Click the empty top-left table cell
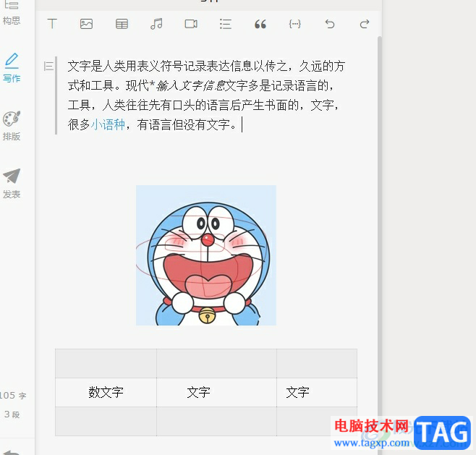The image size is (476, 455). point(106,363)
